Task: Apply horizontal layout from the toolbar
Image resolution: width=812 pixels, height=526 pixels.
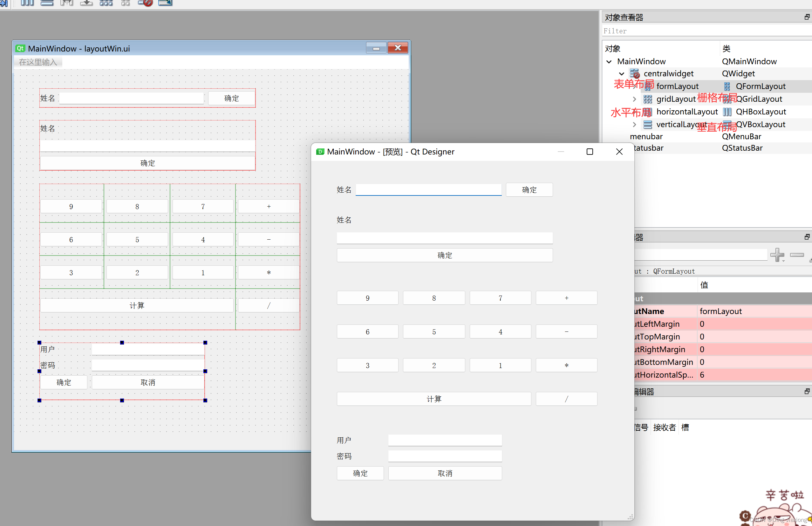Action: 27,3
